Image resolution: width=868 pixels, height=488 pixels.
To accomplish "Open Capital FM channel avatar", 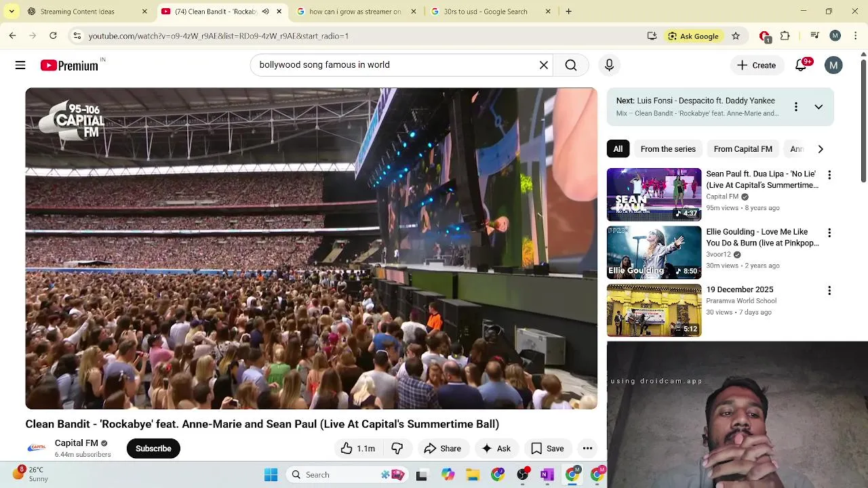I will [x=37, y=448].
